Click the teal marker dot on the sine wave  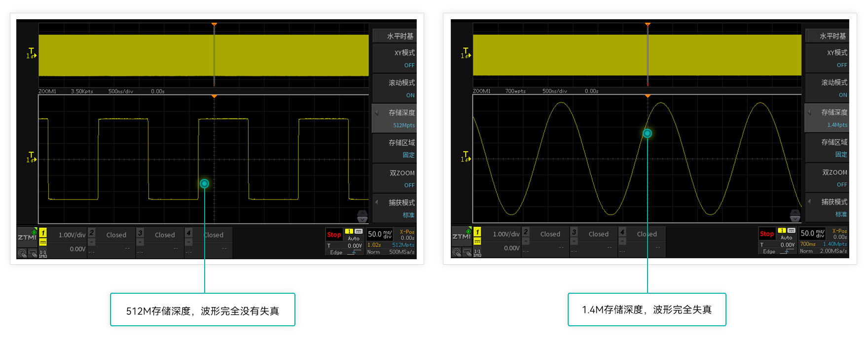click(648, 134)
